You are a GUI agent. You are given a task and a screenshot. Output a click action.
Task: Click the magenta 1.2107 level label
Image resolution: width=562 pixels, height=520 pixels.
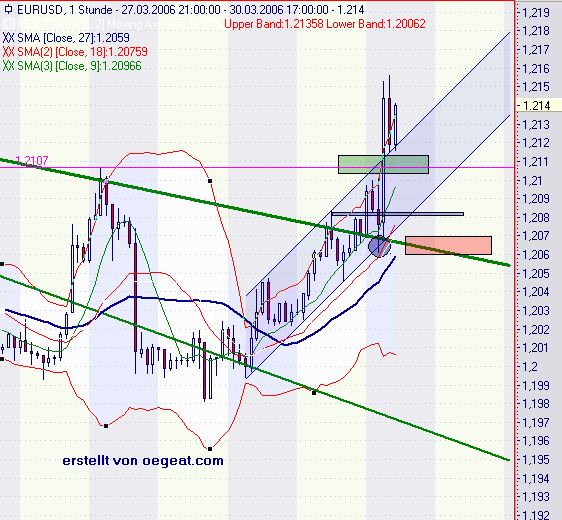[x=32, y=161]
